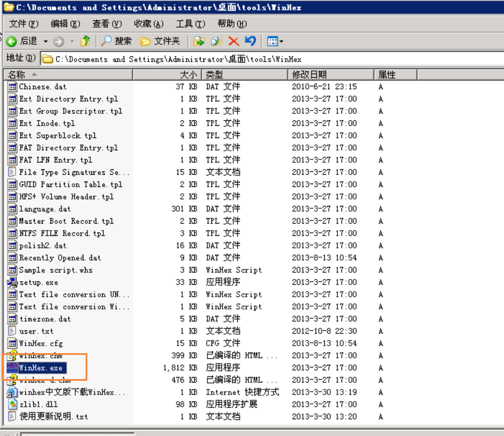Open the 编辑(E) menu
Image resolution: width=504 pixels, height=436 pixels.
coord(66,24)
